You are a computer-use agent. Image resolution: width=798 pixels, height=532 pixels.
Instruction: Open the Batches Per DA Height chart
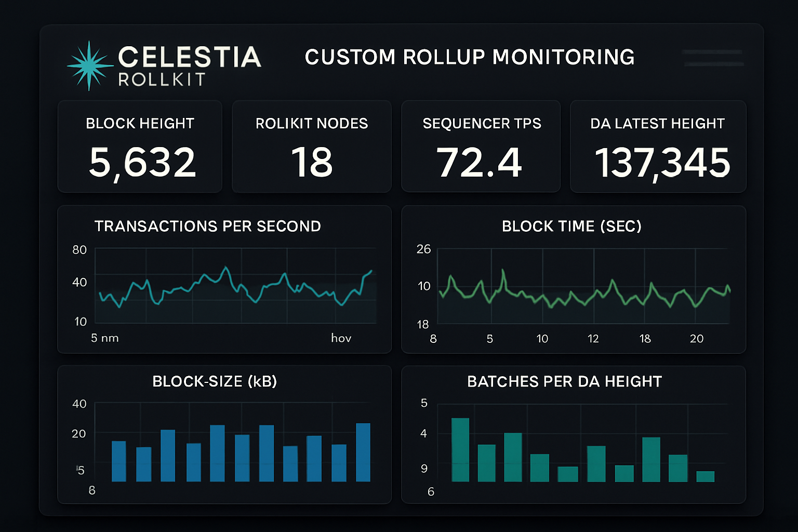(571, 436)
